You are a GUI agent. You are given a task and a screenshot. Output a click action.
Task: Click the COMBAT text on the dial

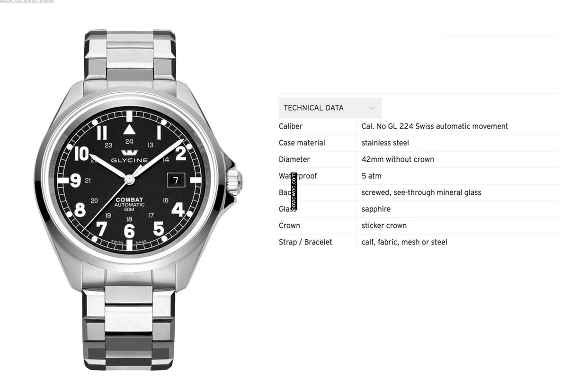pos(129,200)
